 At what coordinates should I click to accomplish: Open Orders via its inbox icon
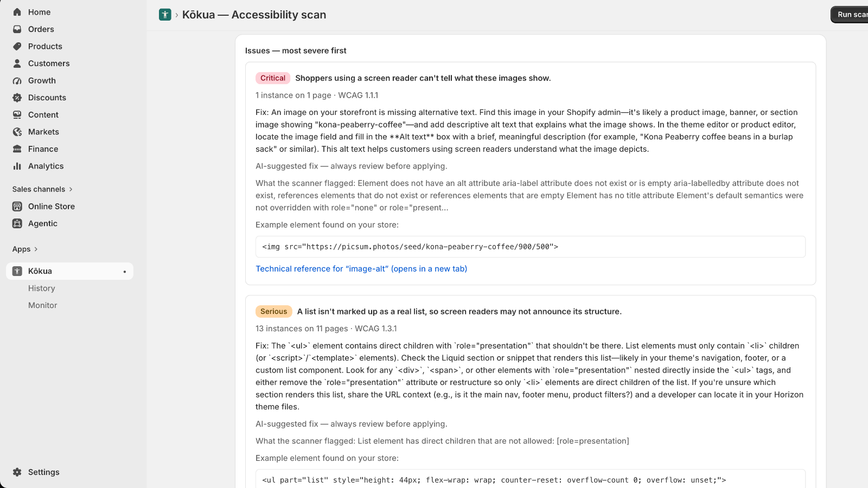click(x=17, y=29)
